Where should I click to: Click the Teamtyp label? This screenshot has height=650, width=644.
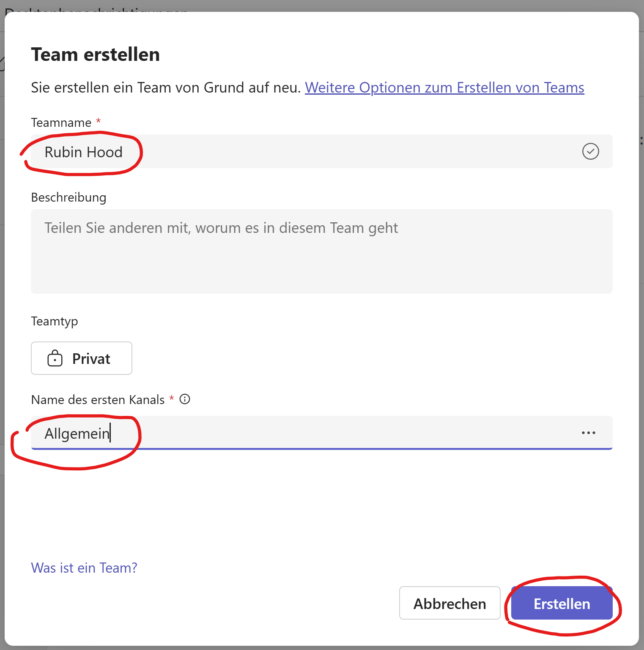tap(55, 321)
